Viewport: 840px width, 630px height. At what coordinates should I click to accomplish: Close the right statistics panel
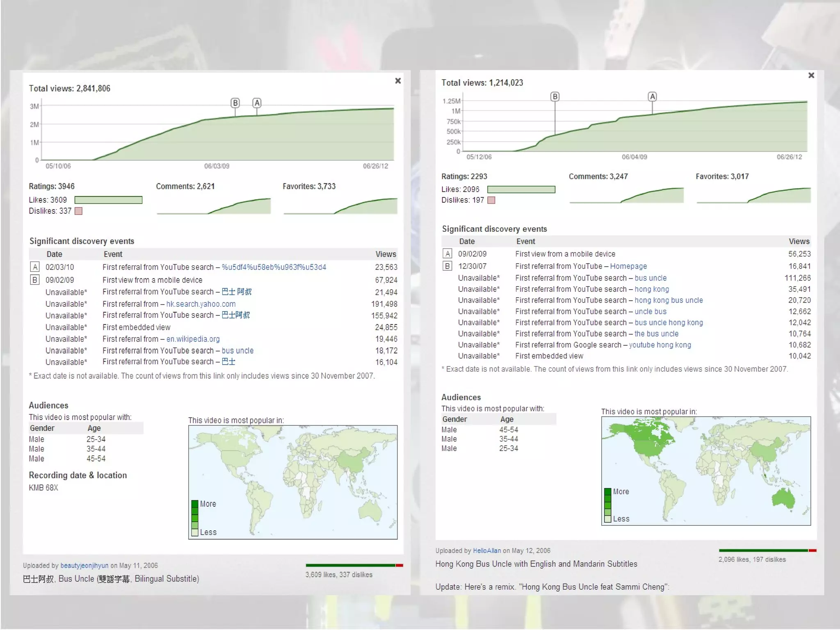pos(811,75)
